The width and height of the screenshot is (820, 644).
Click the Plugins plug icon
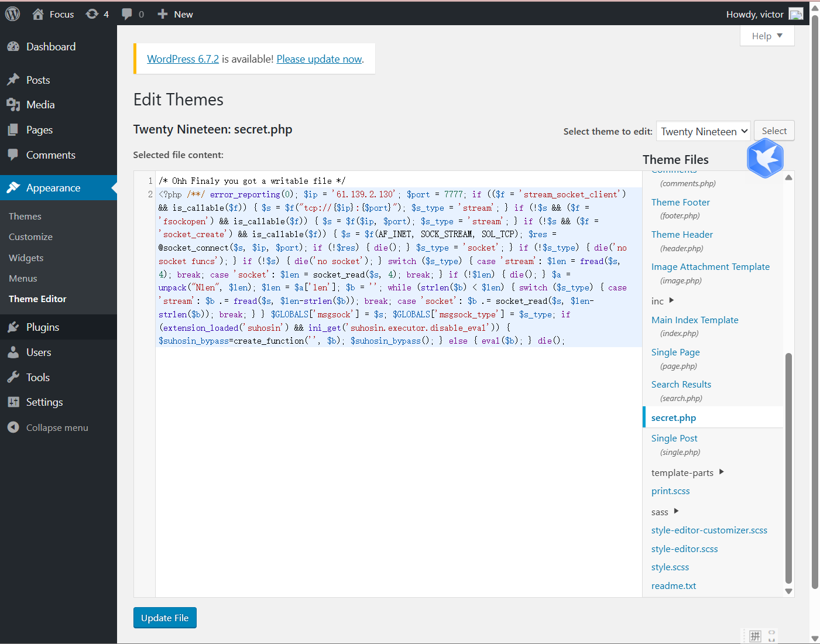[x=13, y=327]
